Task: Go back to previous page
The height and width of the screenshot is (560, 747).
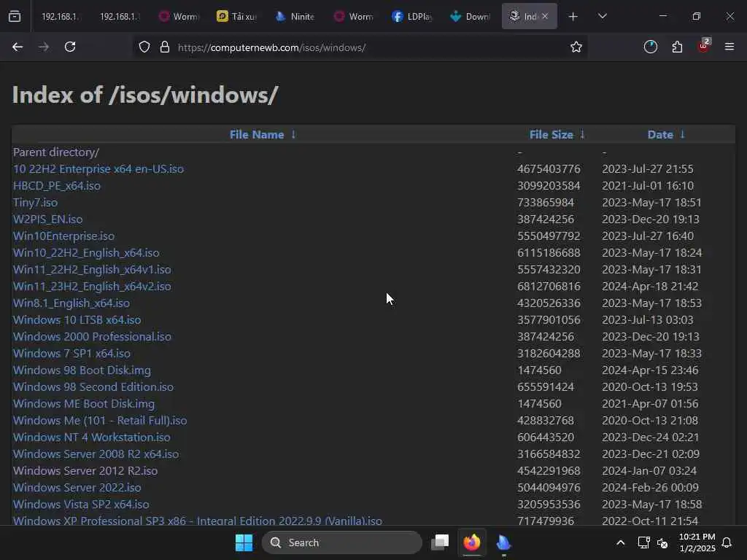Action: [x=18, y=47]
